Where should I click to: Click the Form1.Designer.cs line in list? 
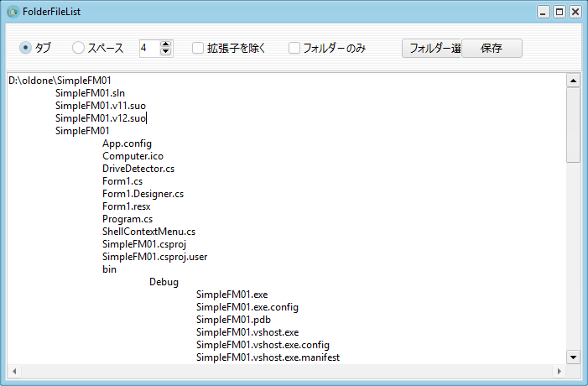(x=143, y=194)
